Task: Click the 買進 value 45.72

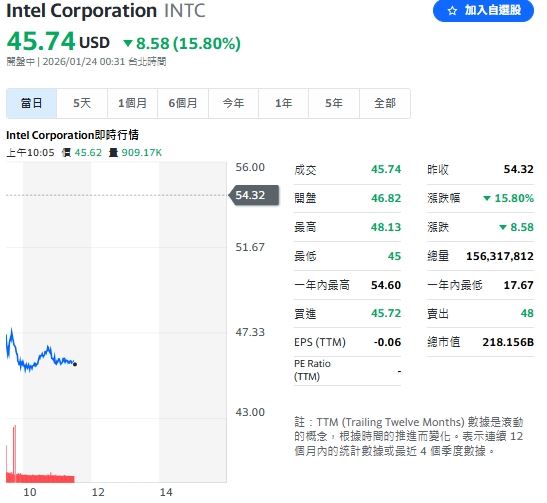Action: point(386,313)
